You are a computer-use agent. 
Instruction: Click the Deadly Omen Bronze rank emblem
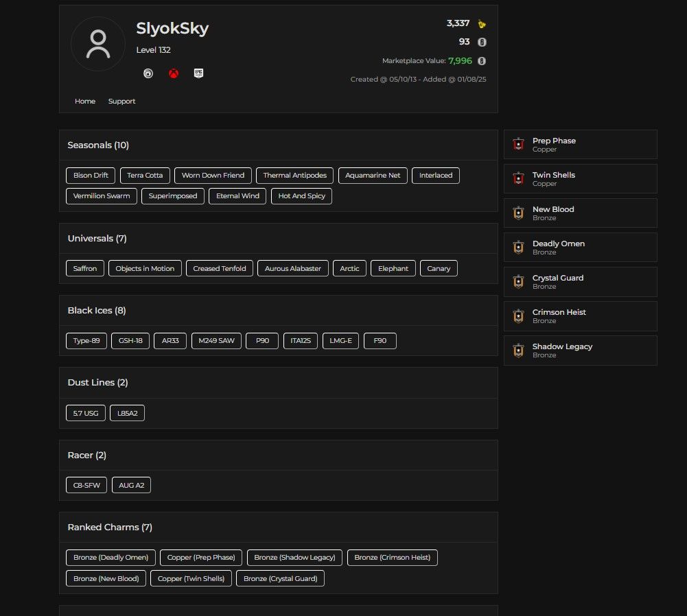coord(518,247)
